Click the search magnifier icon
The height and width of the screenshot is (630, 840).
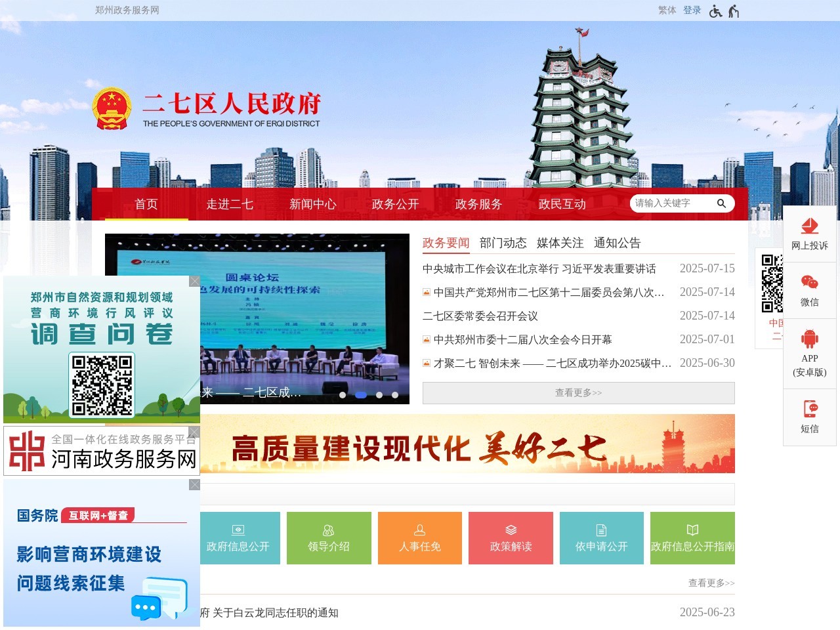tap(721, 203)
